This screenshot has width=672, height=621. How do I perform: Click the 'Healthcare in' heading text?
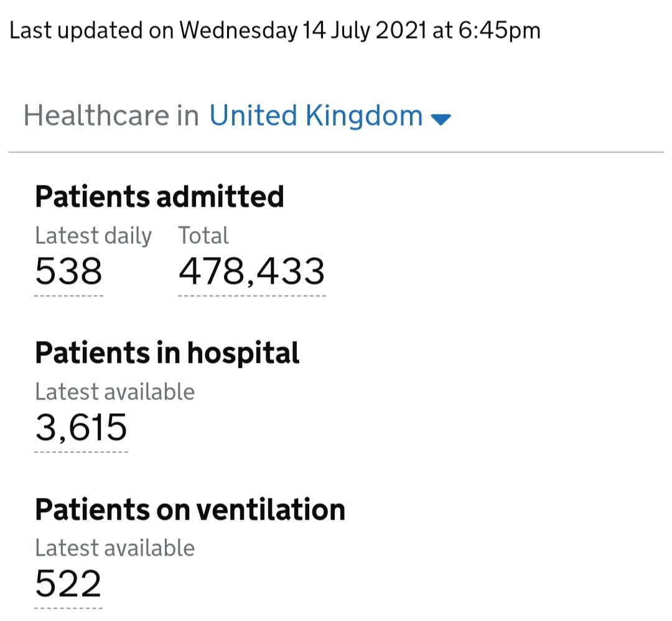point(111,116)
